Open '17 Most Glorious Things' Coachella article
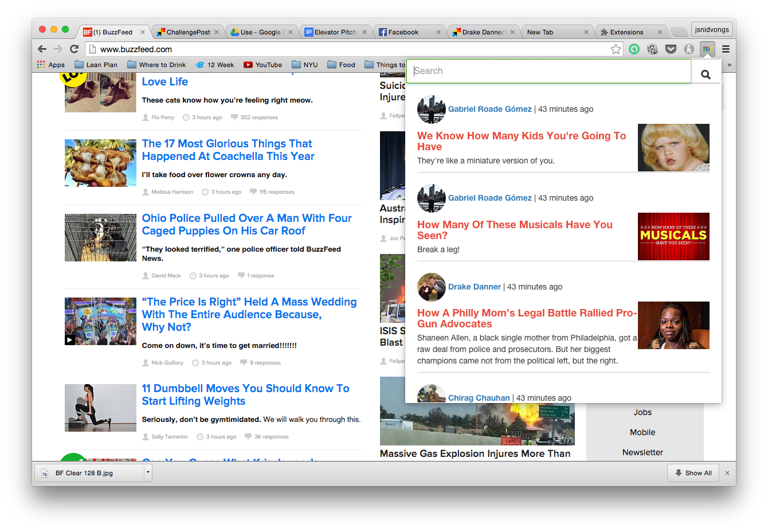This screenshot has height=532, width=768. tap(228, 150)
